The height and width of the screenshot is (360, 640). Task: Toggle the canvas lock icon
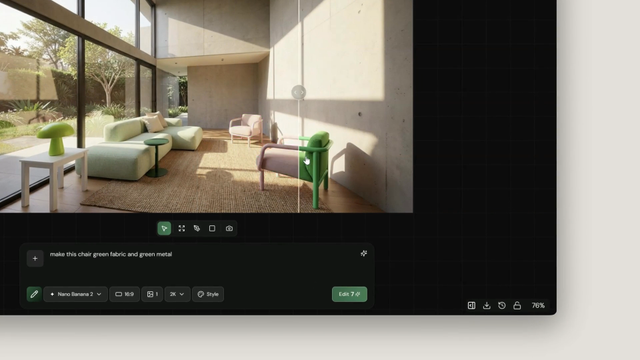(x=517, y=305)
